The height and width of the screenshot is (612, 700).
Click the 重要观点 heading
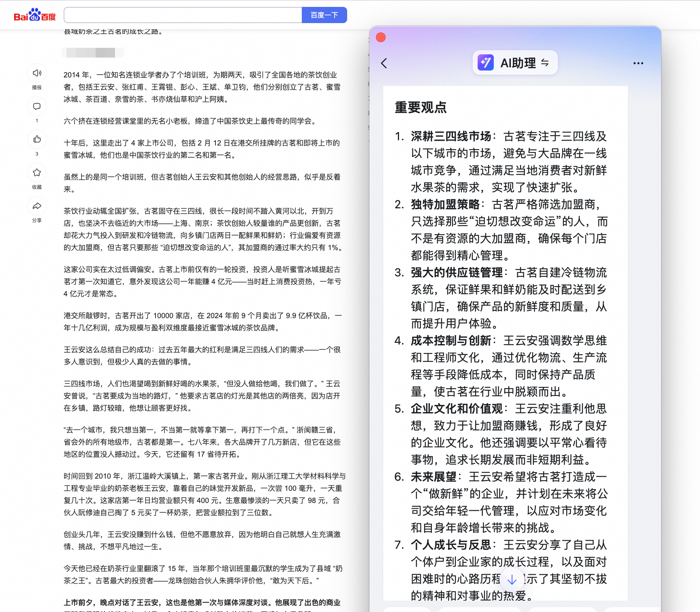(420, 107)
